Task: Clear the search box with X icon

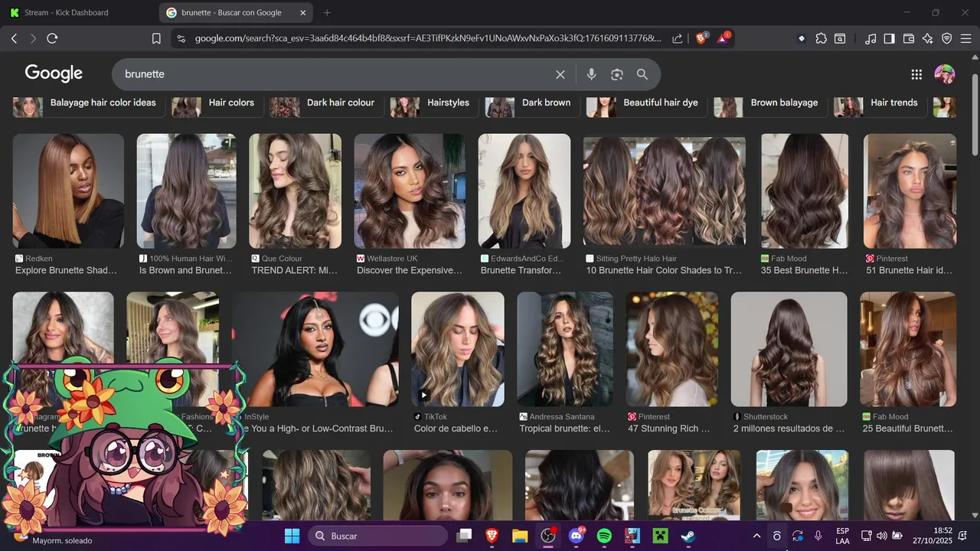Action: [560, 74]
